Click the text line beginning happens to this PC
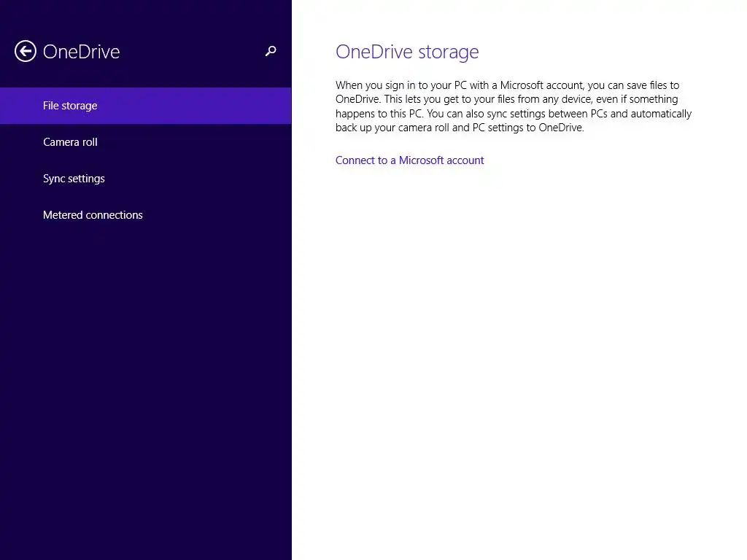747x560 pixels. click(514, 114)
